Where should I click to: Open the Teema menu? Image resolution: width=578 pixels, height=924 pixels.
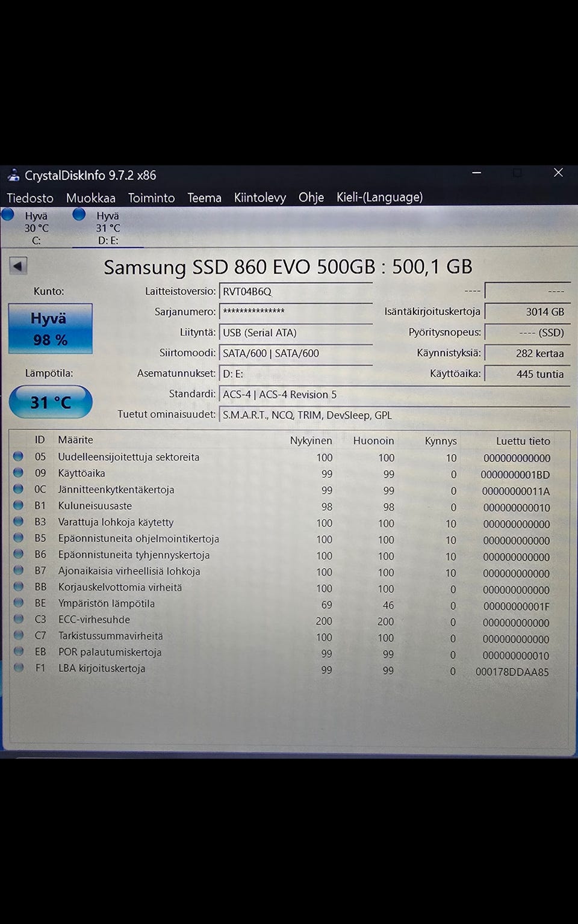coord(204,198)
